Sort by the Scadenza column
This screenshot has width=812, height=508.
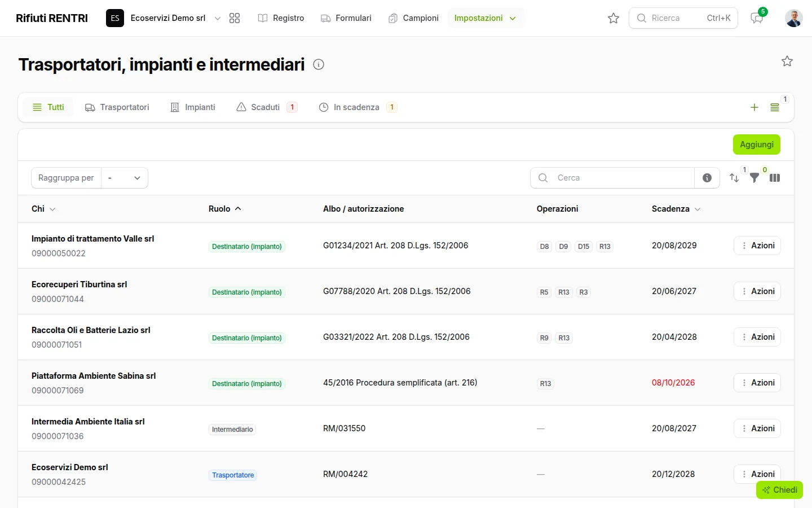pos(676,209)
